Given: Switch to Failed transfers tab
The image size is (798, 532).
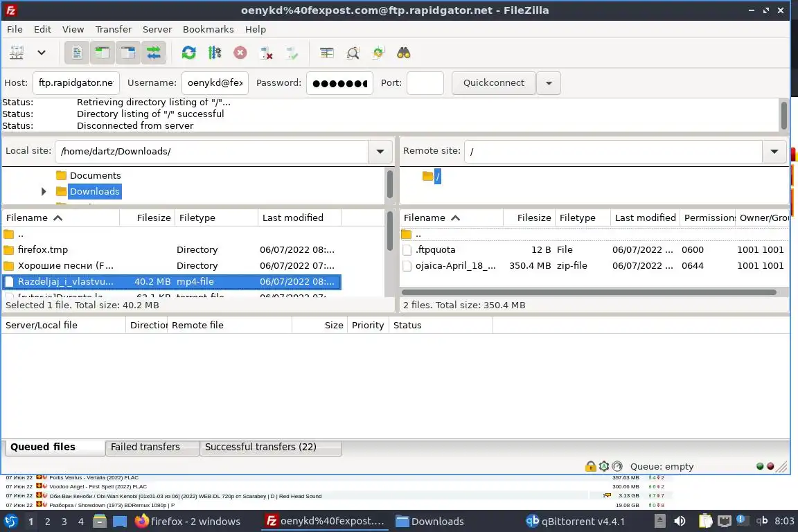Looking at the screenshot, I should point(152,447).
